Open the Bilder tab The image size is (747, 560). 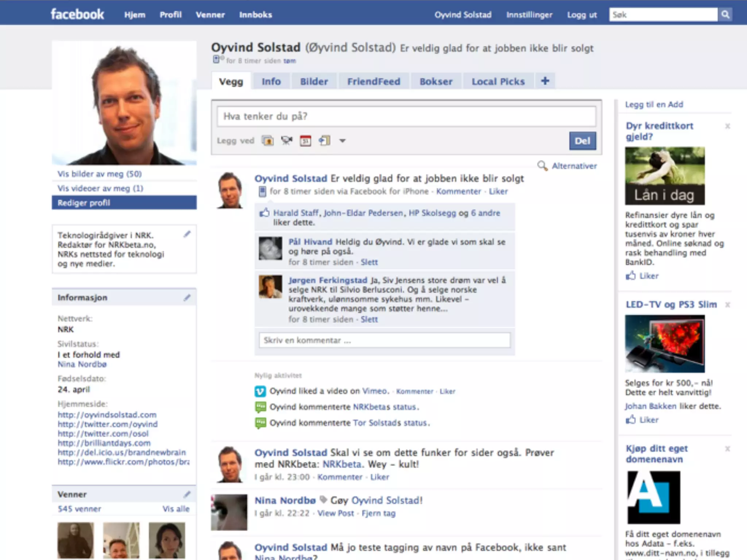pos(314,81)
